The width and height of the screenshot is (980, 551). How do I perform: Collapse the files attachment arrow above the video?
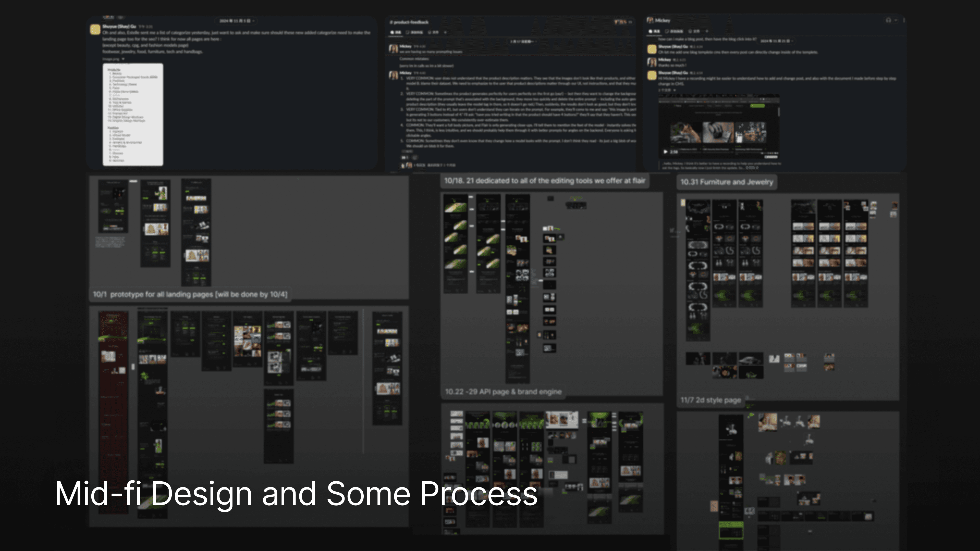tap(675, 90)
